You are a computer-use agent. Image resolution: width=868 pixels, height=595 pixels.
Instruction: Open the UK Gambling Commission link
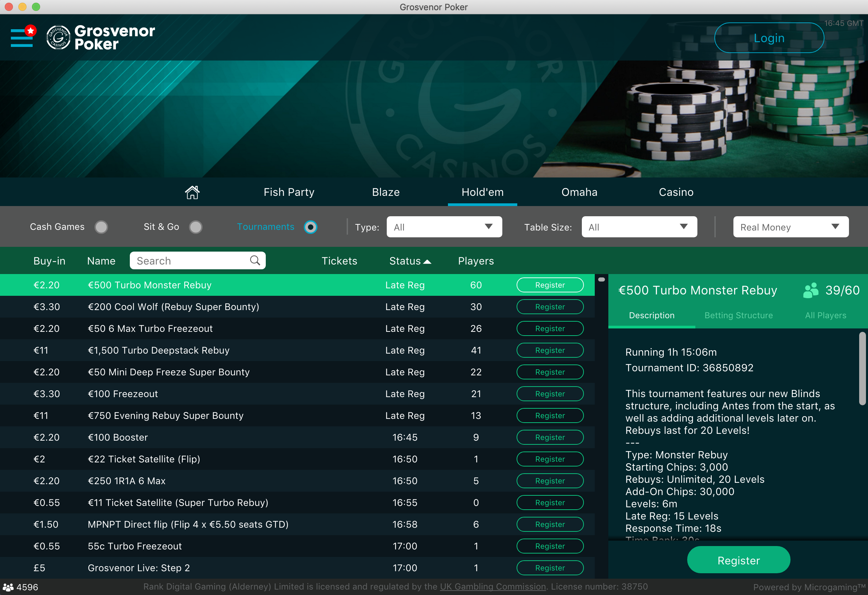point(493,587)
